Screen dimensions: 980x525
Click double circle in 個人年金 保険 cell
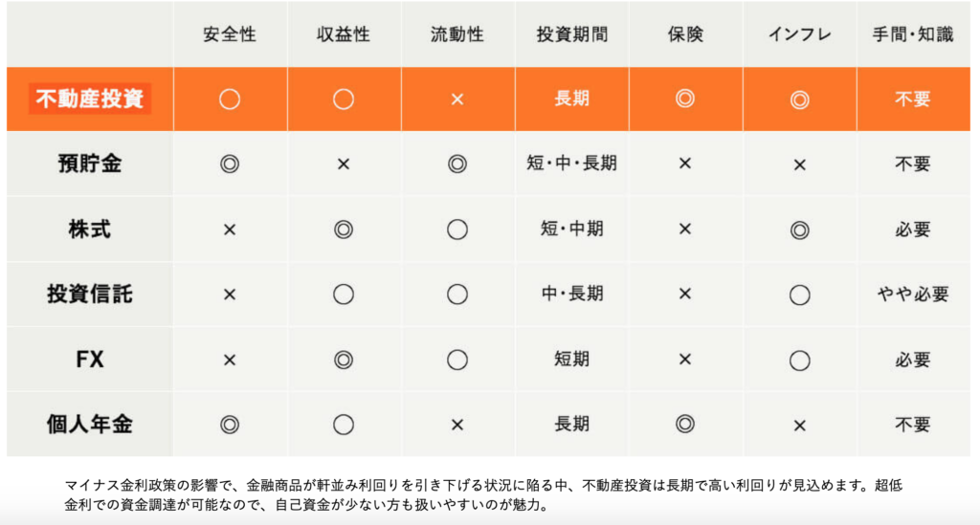(x=685, y=424)
